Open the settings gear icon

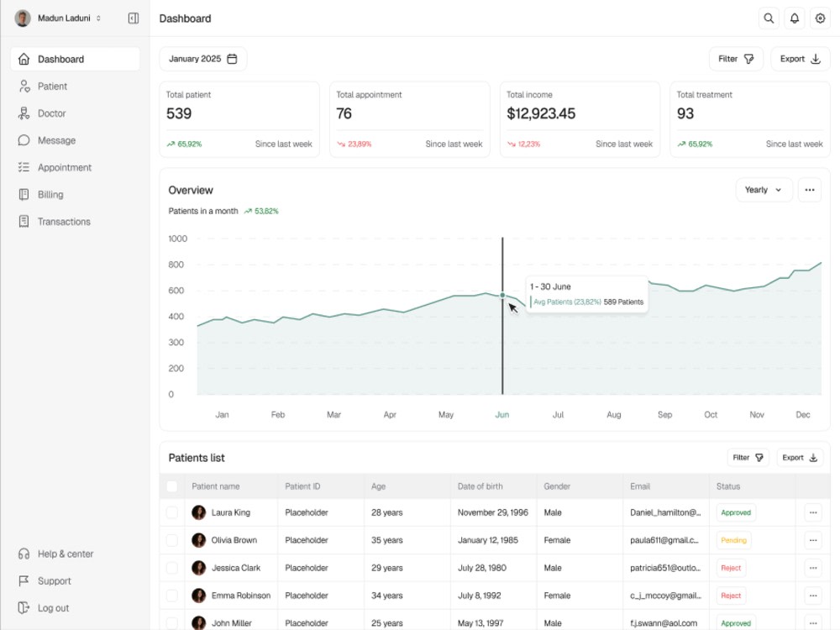coord(820,18)
